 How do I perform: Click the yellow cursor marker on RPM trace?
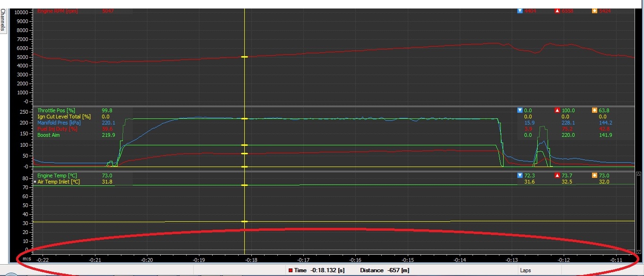coord(244,57)
